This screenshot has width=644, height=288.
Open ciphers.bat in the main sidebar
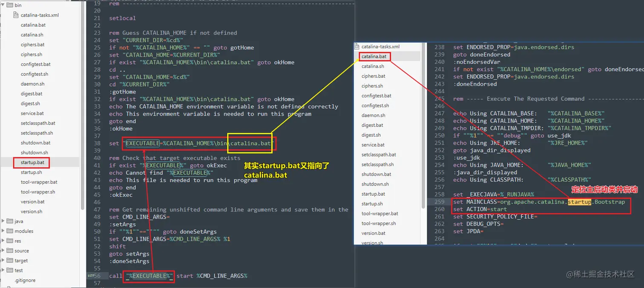coord(32,45)
